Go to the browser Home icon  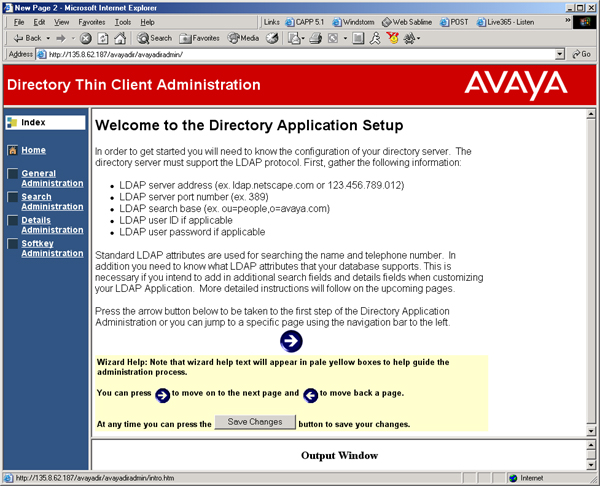(120, 38)
